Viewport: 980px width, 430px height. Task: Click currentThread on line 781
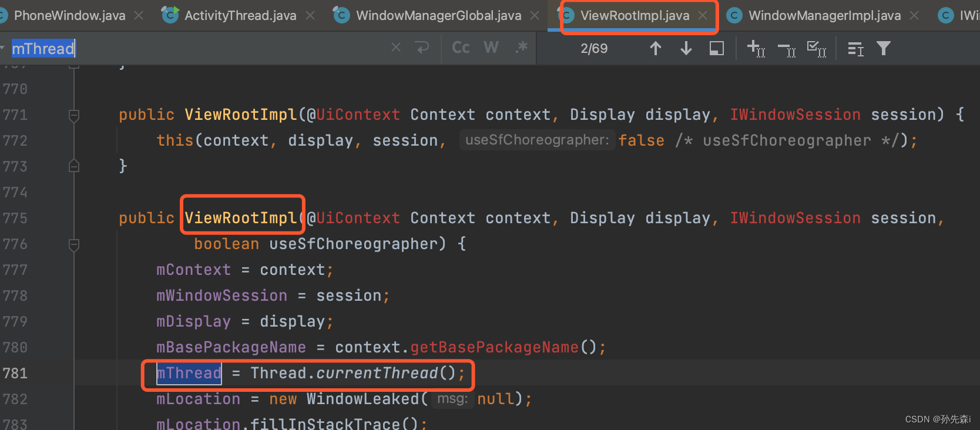377,373
